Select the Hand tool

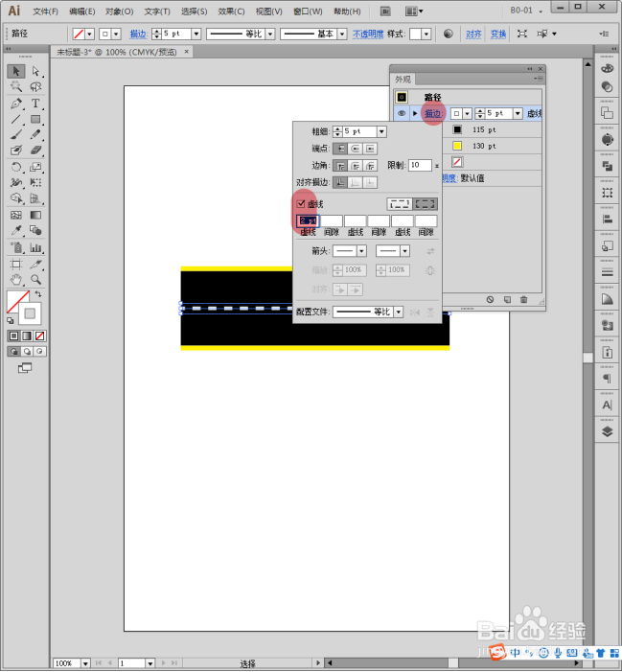coord(16,280)
